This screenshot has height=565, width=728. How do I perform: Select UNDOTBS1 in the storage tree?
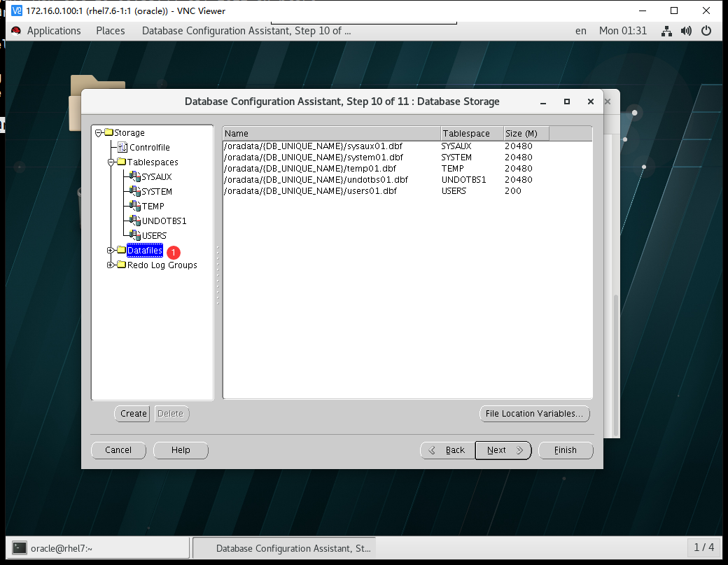click(164, 221)
